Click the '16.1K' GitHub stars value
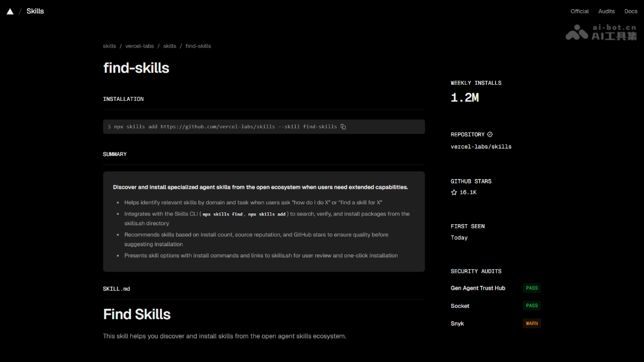 click(x=468, y=193)
